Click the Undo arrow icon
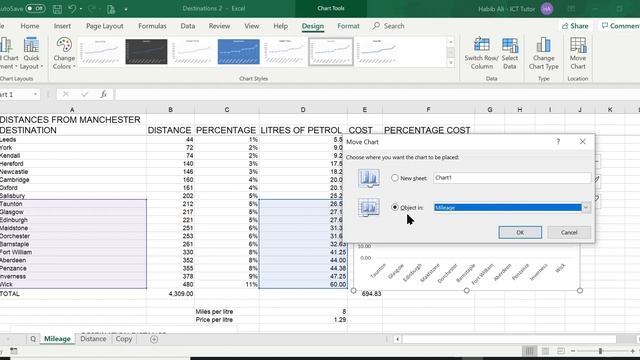The height and width of the screenshot is (360, 640). pos(72,9)
